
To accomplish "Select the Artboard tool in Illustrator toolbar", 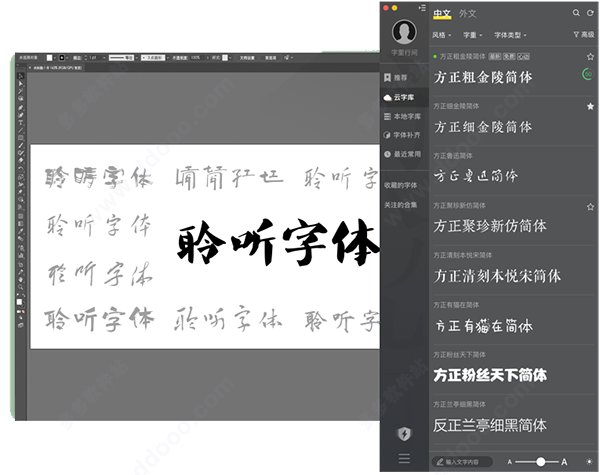I will [x=21, y=264].
